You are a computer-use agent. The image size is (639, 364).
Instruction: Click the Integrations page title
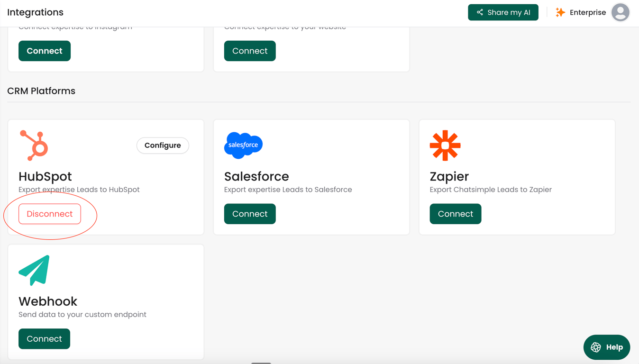tap(35, 12)
